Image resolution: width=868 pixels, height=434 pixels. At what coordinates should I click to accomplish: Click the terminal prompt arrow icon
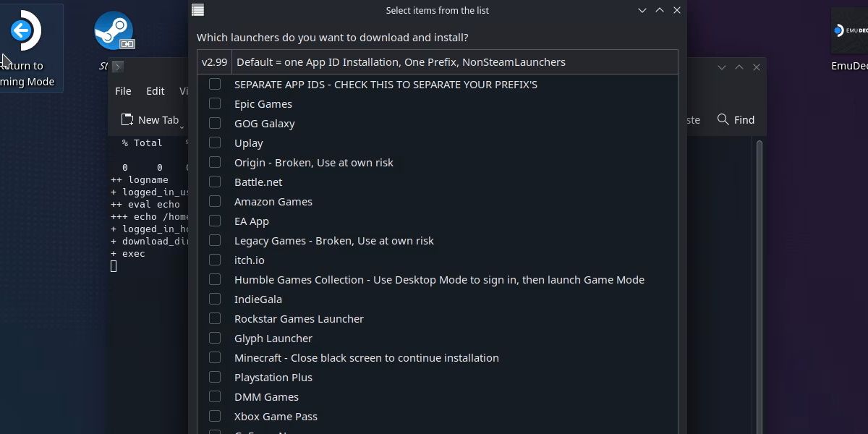(x=116, y=66)
